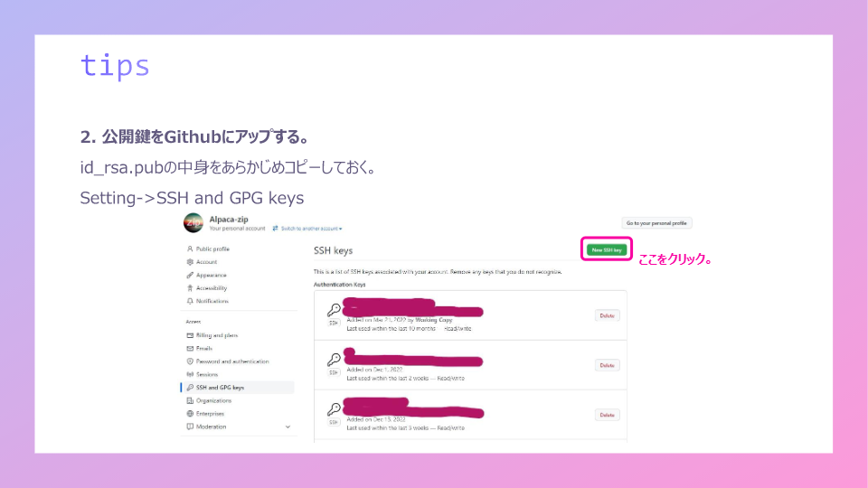Click the Account gear icon

(190, 262)
